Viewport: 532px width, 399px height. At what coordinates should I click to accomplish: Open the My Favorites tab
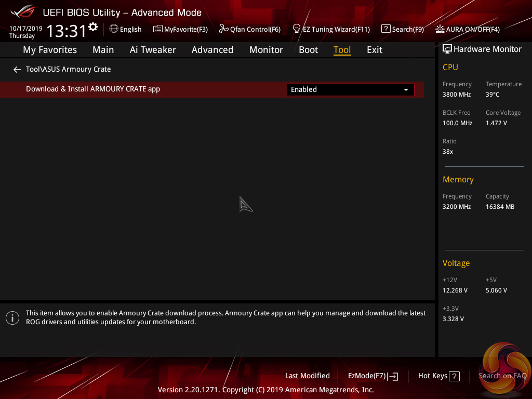(x=50, y=50)
